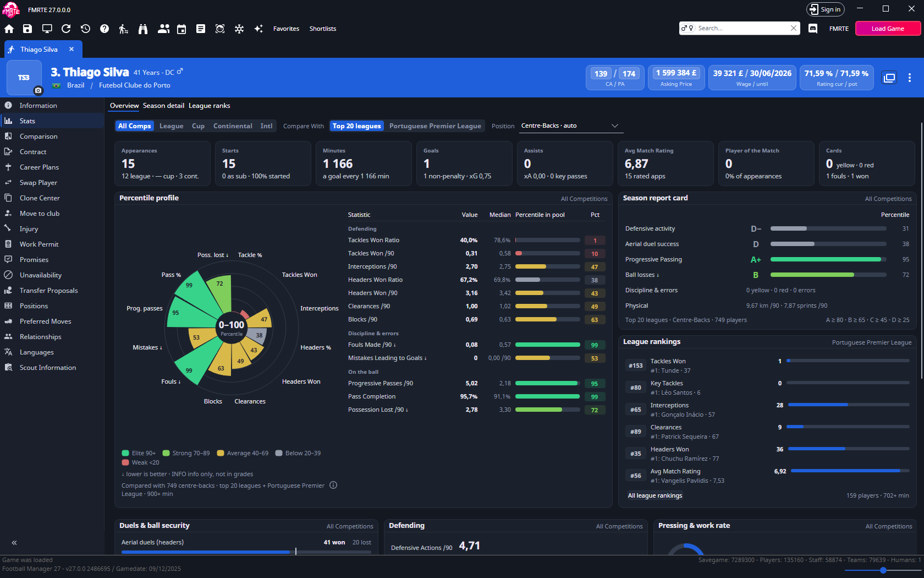Image resolution: width=924 pixels, height=578 pixels.
Task: Select the All Comps filter
Action: tap(134, 126)
